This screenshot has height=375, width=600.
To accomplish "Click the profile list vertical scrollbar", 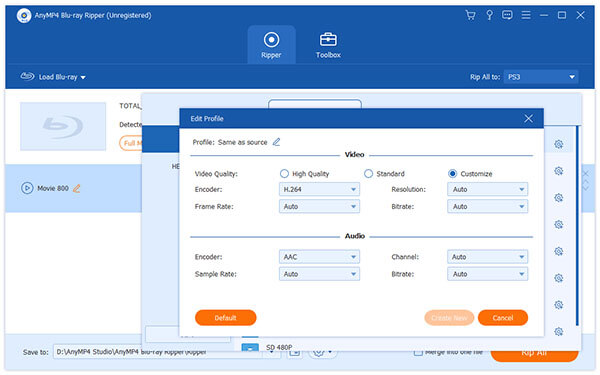I will [577, 226].
